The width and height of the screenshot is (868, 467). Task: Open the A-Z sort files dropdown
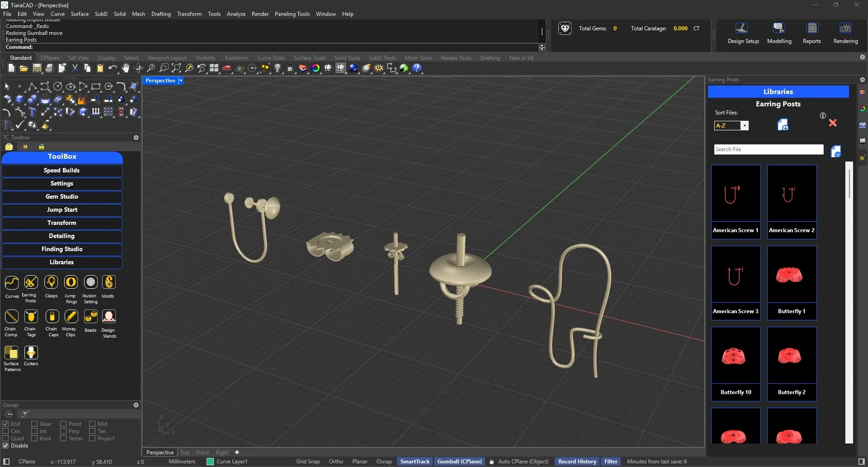click(744, 126)
